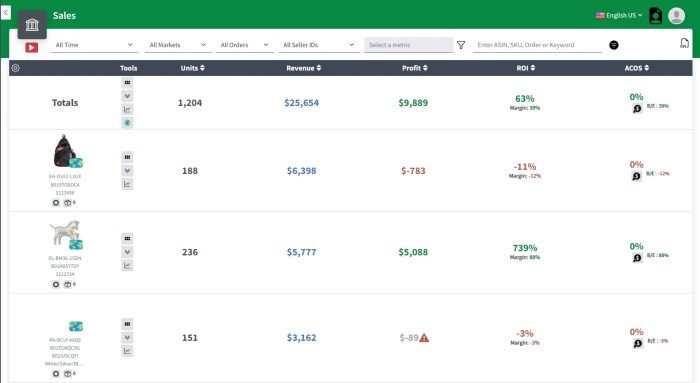Click the holographic unicorn product thumbnail

[65, 233]
